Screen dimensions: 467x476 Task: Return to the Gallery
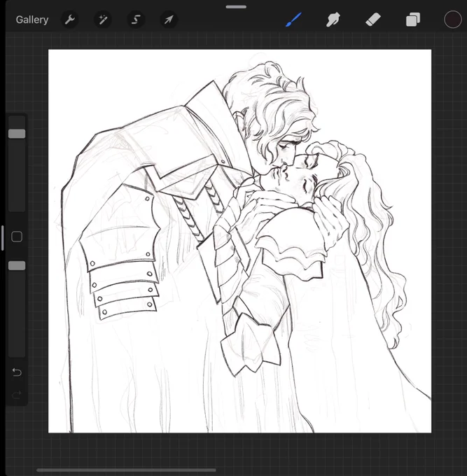(32, 20)
